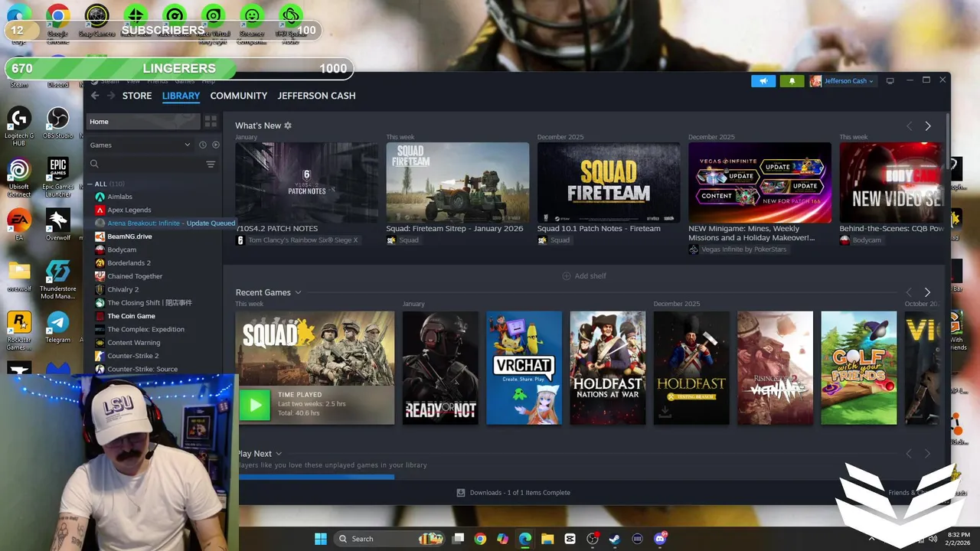Go back with the Steam back arrow
The image size is (980, 551).
[x=95, y=96]
